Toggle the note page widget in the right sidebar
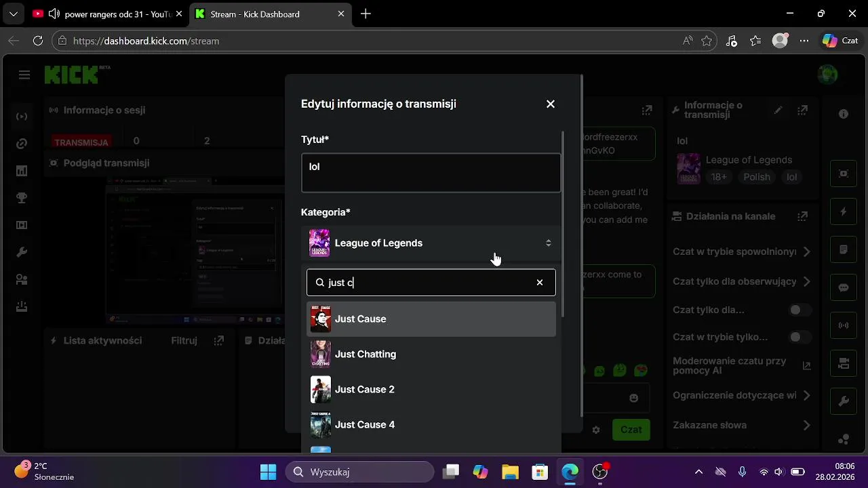This screenshot has width=868, height=488. click(x=844, y=249)
